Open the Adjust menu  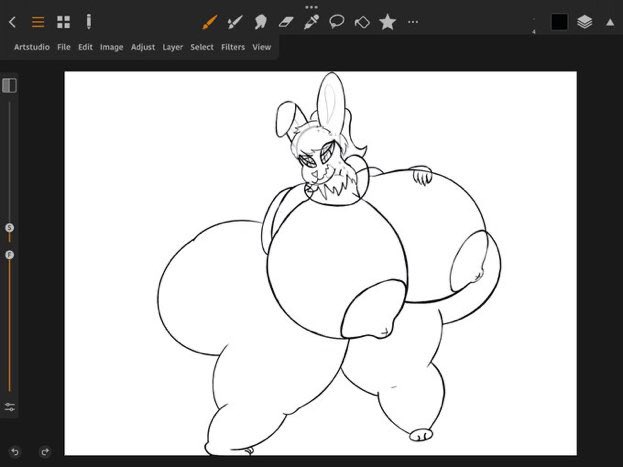143,47
